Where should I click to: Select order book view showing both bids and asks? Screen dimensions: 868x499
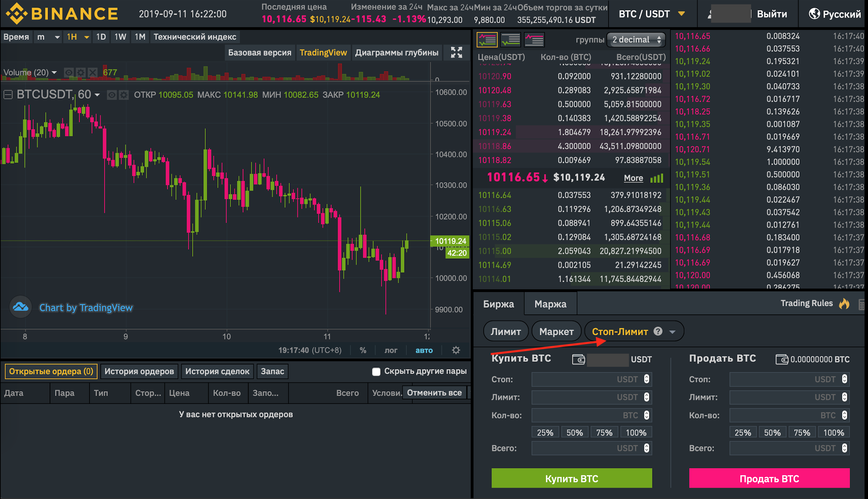[487, 40]
